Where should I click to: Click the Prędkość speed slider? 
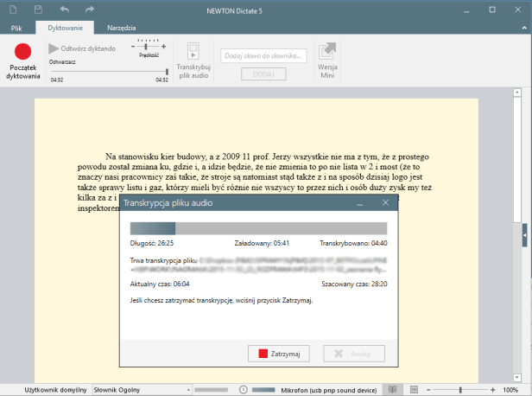pos(149,48)
